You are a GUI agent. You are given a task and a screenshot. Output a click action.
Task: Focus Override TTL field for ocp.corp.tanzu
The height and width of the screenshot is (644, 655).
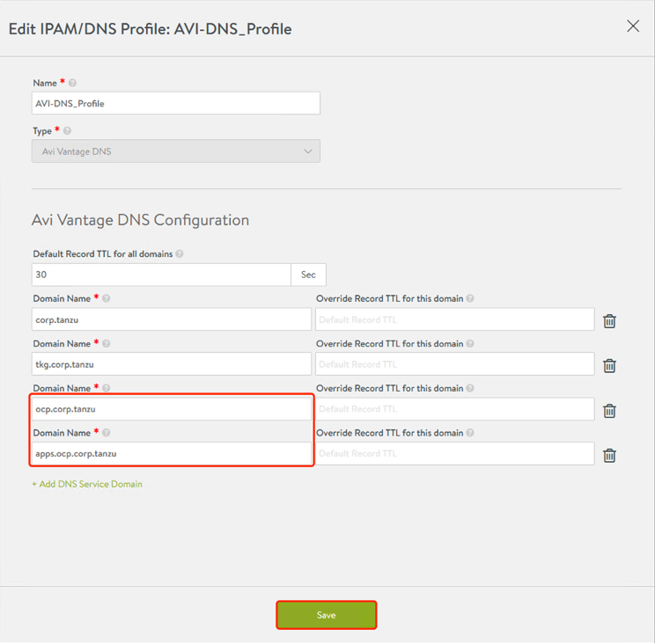(455, 409)
